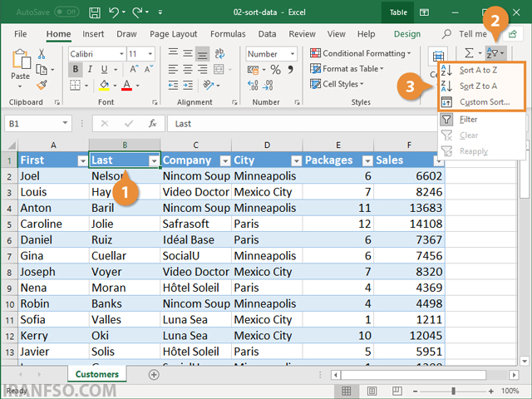532x399 pixels.
Task: Increase indent
Action: [188, 85]
